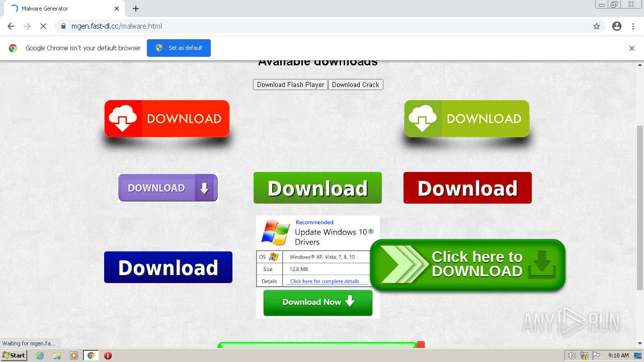Open the file explorer taskbar icon
644x362 pixels.
click(x=57, y=355)
